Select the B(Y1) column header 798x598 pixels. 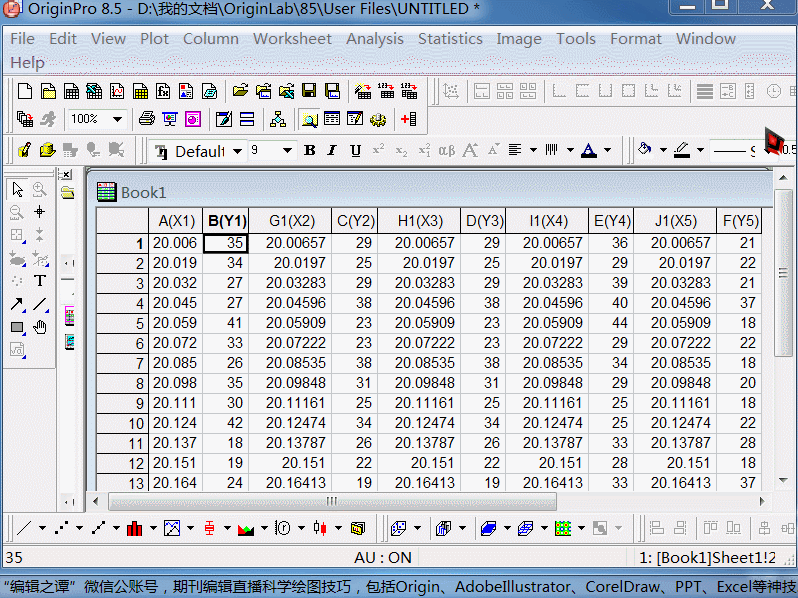pos(226,221)
